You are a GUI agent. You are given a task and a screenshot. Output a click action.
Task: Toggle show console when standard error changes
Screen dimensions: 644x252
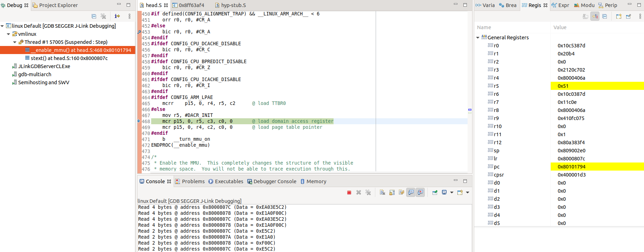pos(420,192)
